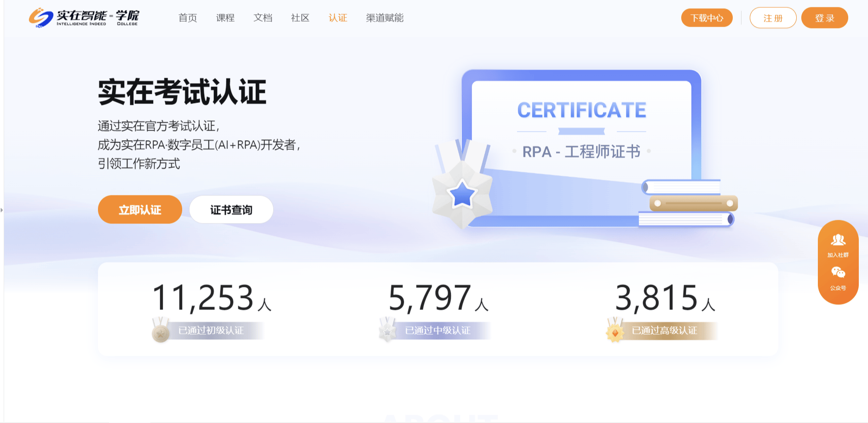Open 证书查询 certificate lookup
The width and height of the screenshot is (868, 423).
point(231,210)
